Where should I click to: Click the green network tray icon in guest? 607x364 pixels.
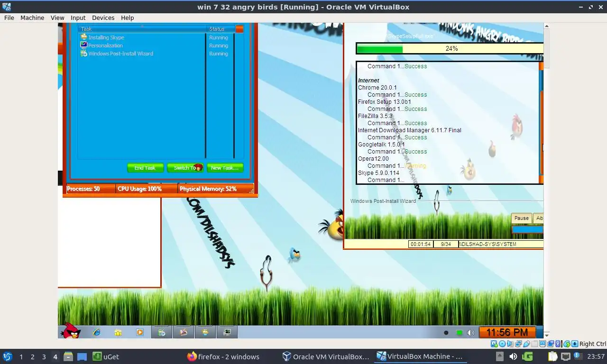[459, 333]
